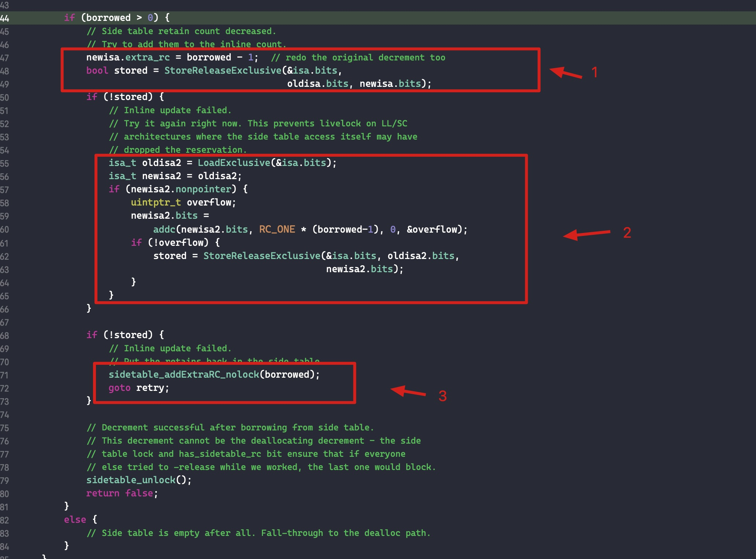Image resolution: width=756 pixels, height=559 pixels.
Task: Click the RC_ONE macro in addc call
Action: [x=277, y=229]
